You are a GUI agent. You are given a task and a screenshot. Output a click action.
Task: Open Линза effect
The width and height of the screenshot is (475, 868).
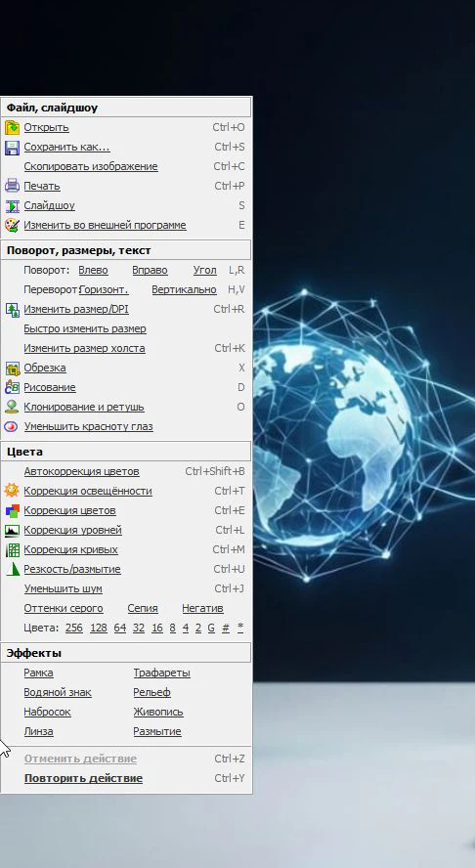[x=39, y=732]
